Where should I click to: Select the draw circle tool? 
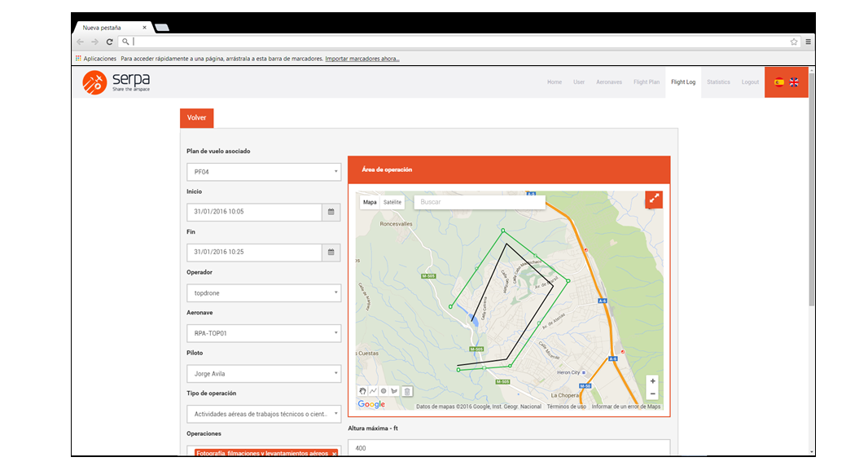[x=384, y=391]
